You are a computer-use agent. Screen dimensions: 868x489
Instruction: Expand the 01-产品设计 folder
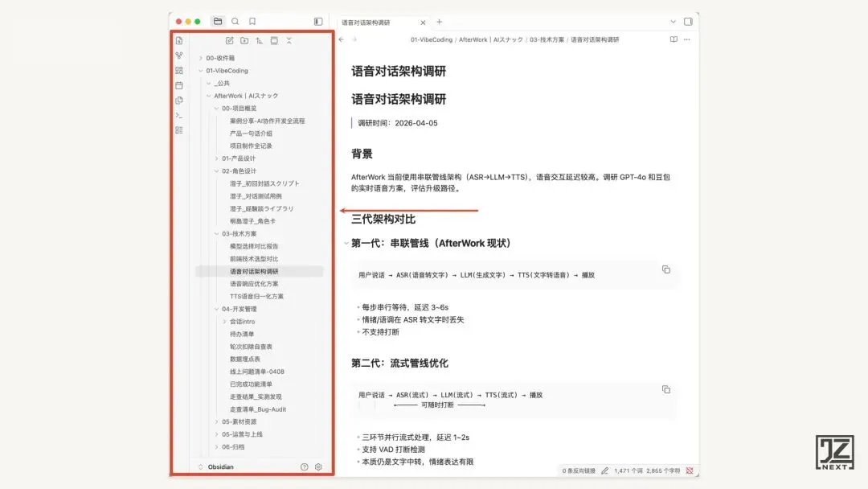coord(216,158)
